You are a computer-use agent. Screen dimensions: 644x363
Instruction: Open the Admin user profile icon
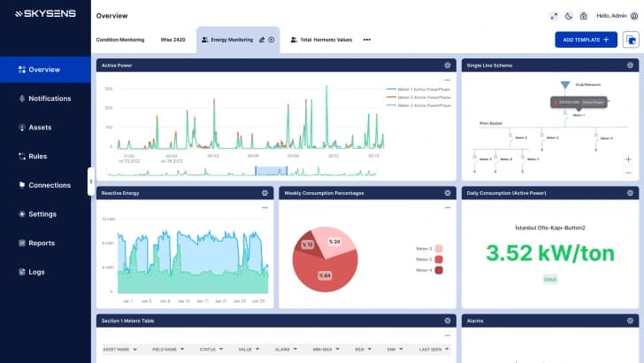[634, 16]
